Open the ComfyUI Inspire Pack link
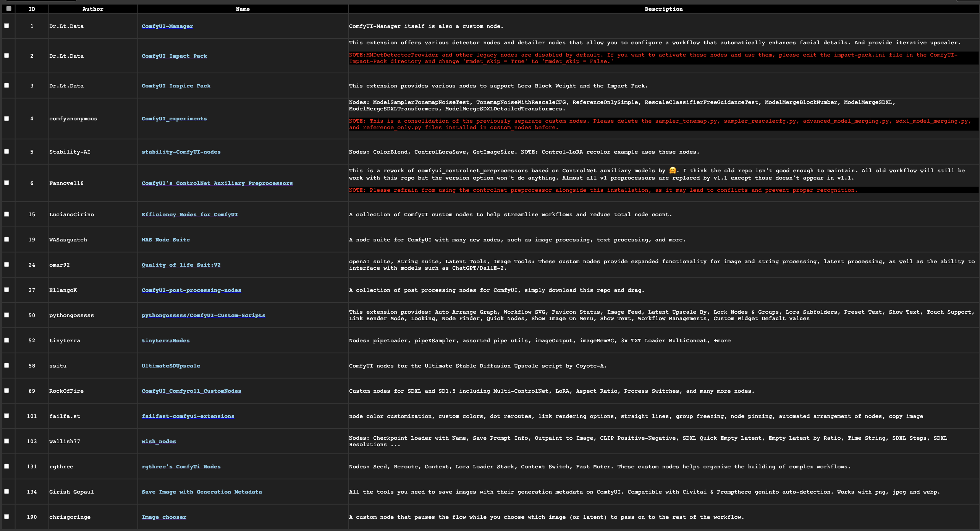Image resolution: width=980 pixels, height=531 pixels. [176, 86]
